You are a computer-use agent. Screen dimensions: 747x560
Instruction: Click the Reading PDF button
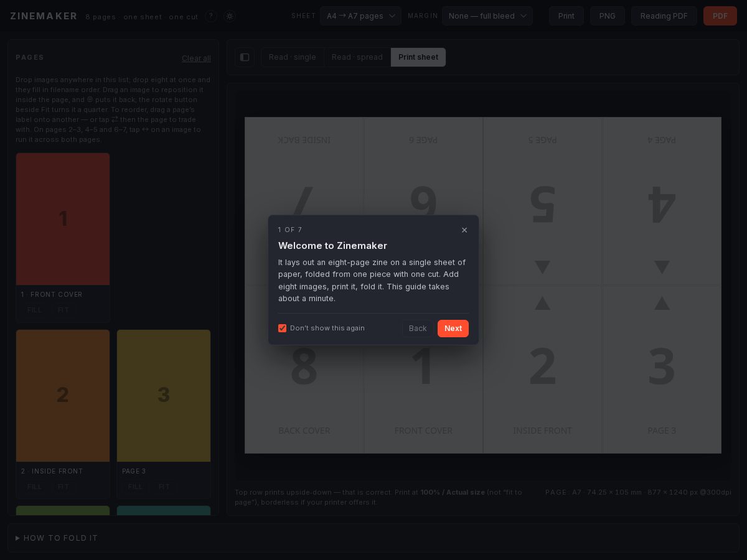(664, 16)
